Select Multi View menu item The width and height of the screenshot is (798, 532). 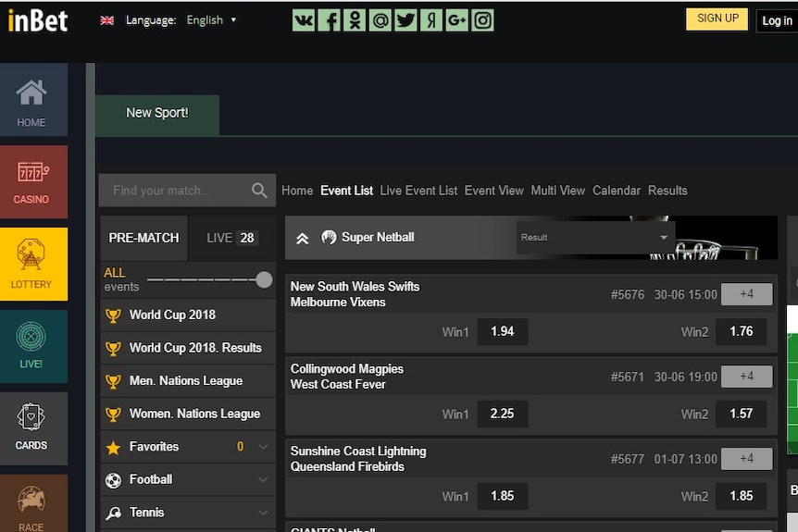coord(558,191)
